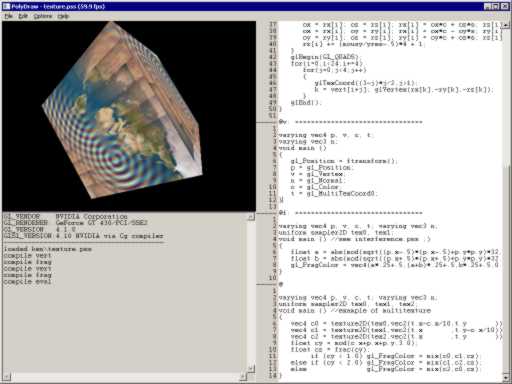Image resolution: width=512 pixels, height=384 pixels.
Task: Click the 'void main () //see interference.pss' line
Action: point(355,239)
